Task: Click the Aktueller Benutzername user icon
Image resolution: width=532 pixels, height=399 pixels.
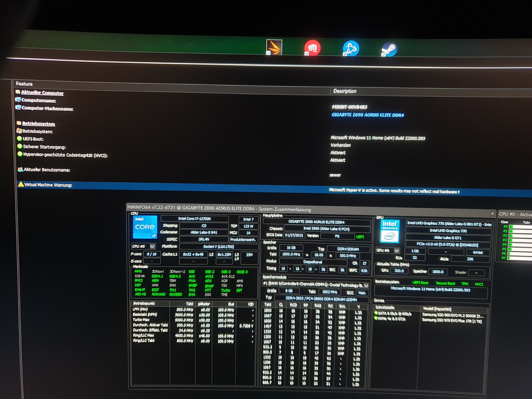Action: click(x=20, y=169)
